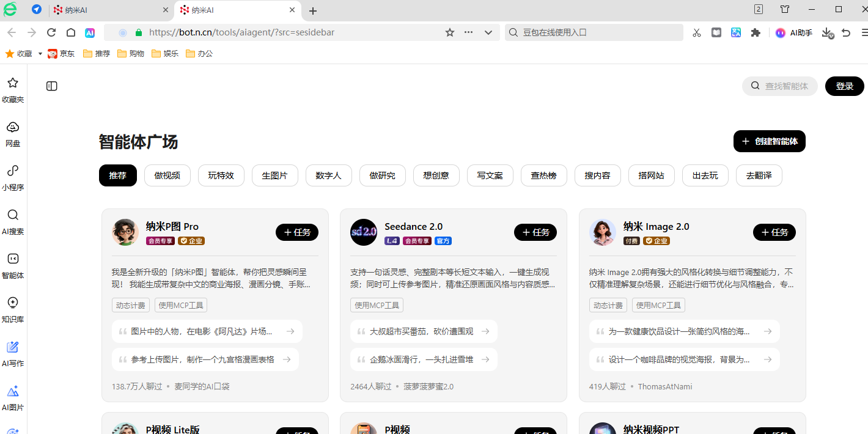Toggle the sidebar panel collapse icon
The height and width of the screenshot is (434, 868).
click(52, 86)
